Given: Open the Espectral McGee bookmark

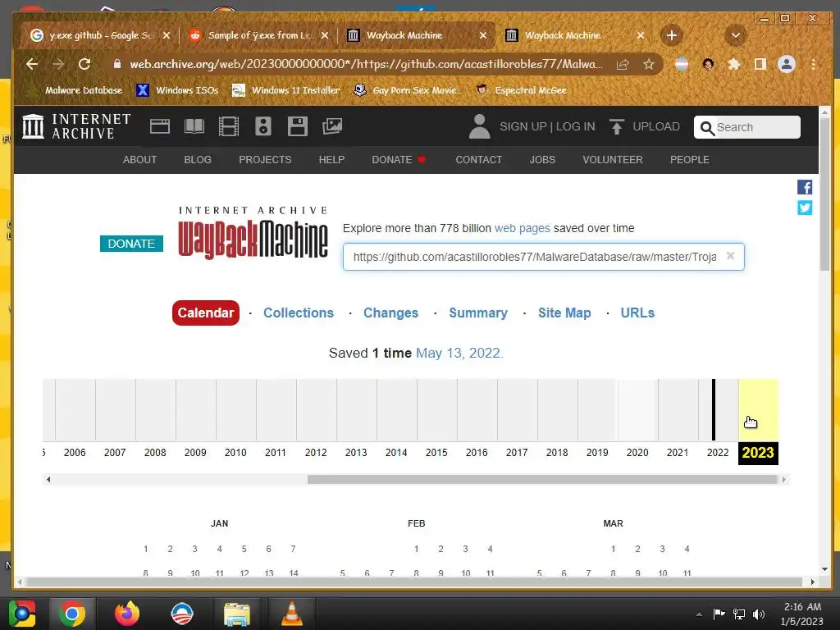Looking at the screenshot, I should [522, 90].
